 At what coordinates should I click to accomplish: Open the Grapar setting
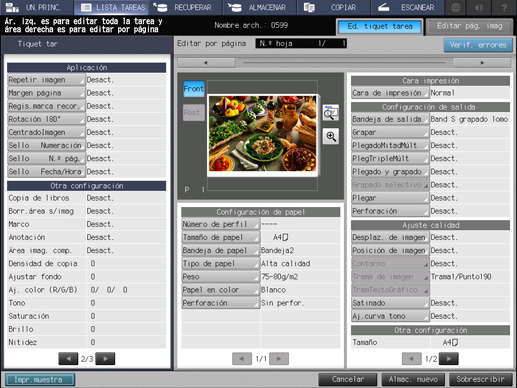click(390, 132)
